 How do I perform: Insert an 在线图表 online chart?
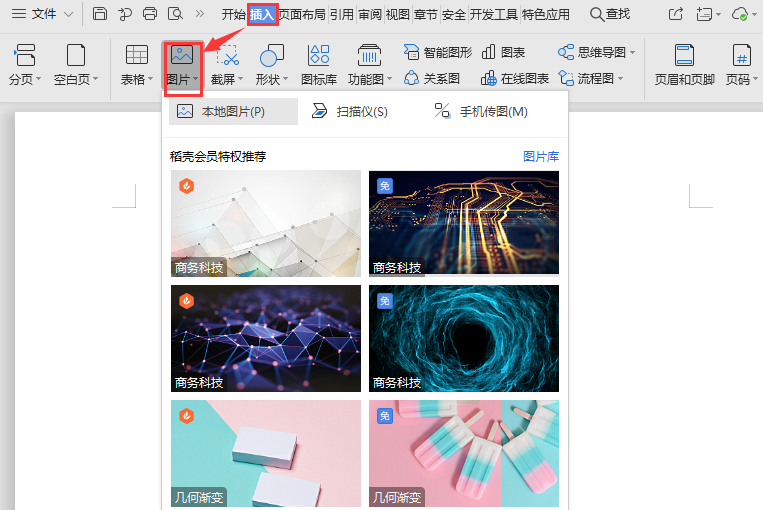515,78
